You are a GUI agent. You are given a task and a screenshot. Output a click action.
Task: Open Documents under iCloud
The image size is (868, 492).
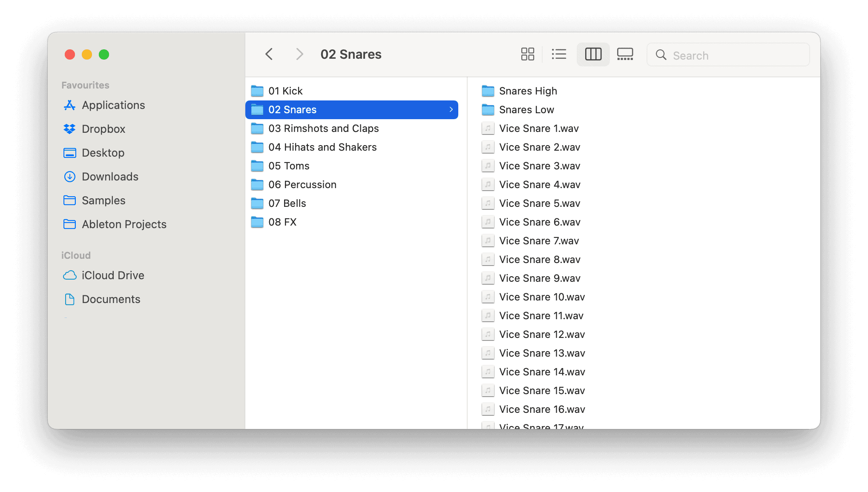[x=111, y=299]
